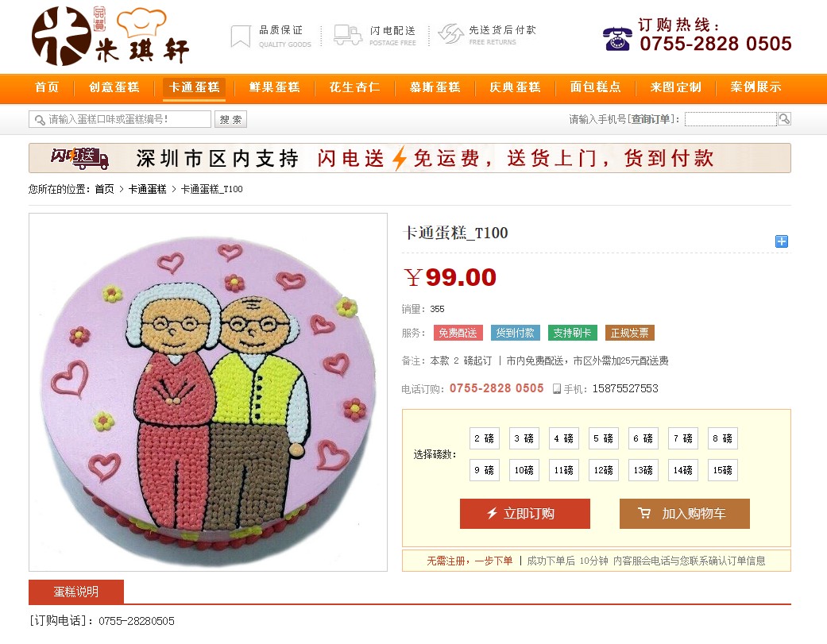This screenshot has width=827, height=644.
Task: Click 卡通蛋糕 in the breadcrumb
Action: click(x=147, y=189)
